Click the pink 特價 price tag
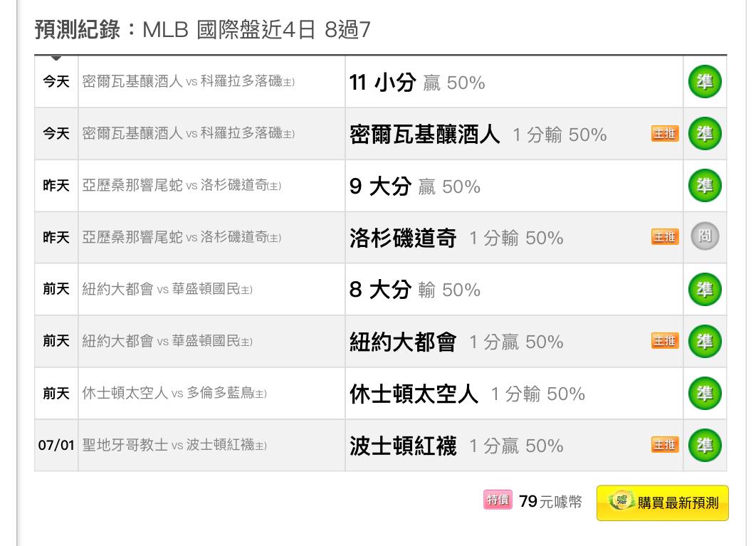This screenshot has width=756, height=546. [498, 500]
